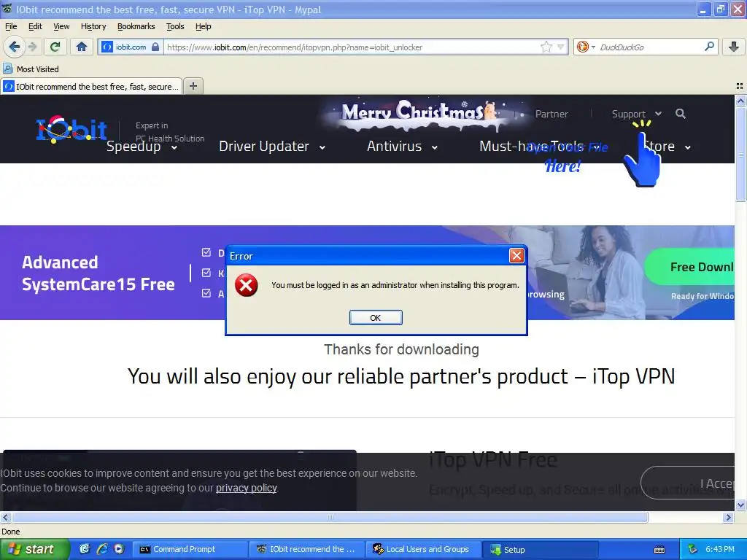
Task: Bookmark this page with the star icon
Action: coord(546,47)
